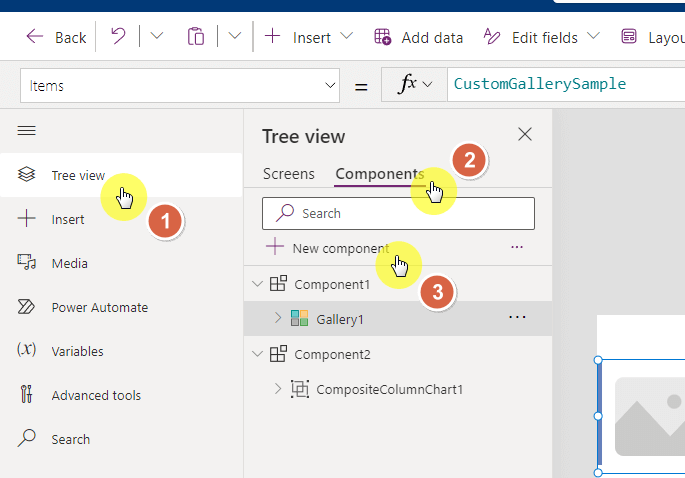This screenshot has width=685, height=478.
Task: Select Component2 in the tree
Action: (x=332, y=354)
